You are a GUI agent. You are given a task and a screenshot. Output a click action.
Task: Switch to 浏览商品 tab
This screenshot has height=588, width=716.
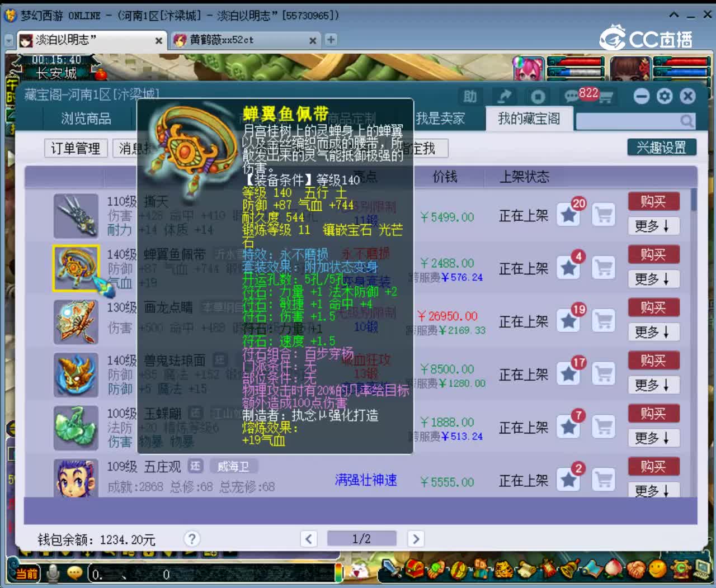point(86,118)
